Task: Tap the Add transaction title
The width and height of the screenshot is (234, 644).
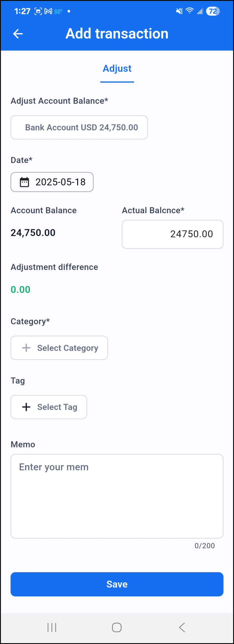Action: tap(117, 33)
